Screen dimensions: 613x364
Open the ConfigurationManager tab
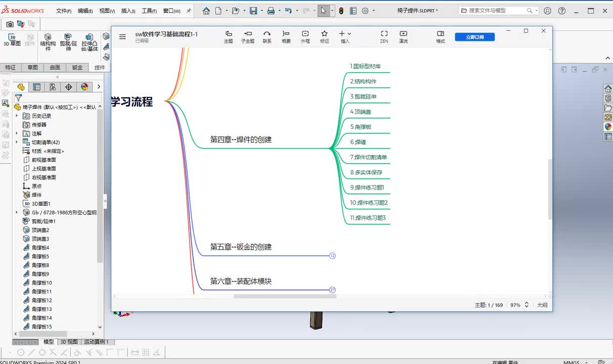coord(53,87)
